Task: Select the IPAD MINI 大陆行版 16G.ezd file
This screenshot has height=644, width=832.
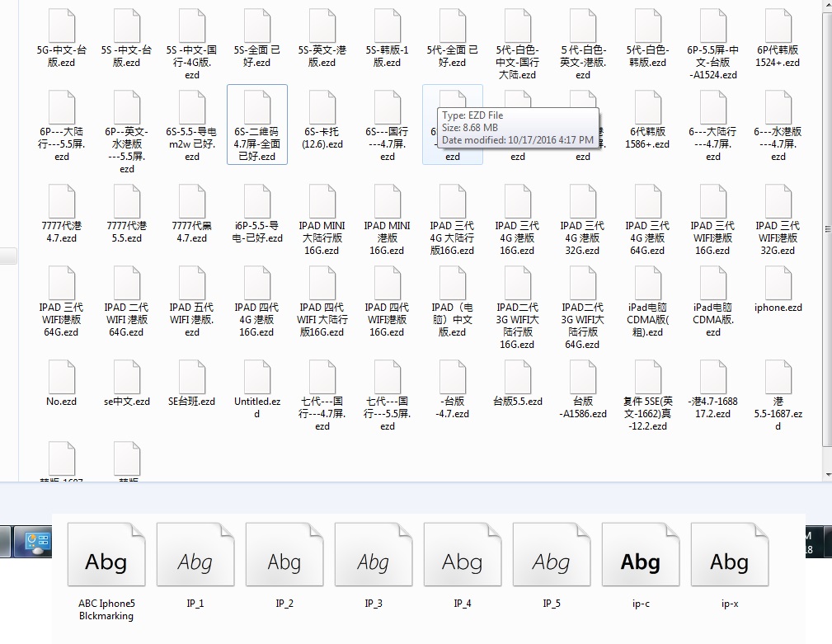Action: click(322, 203)
